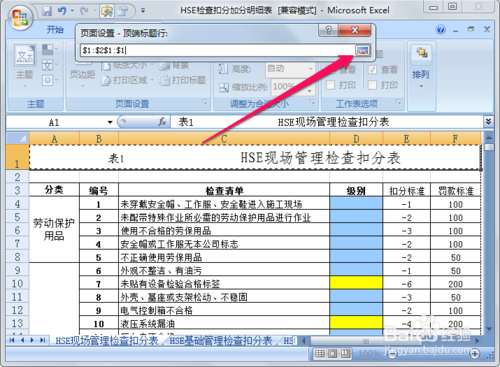Enable headings 打印 checkbox
This screenshot has height=367, width=500.
click(x=372, y=85)
